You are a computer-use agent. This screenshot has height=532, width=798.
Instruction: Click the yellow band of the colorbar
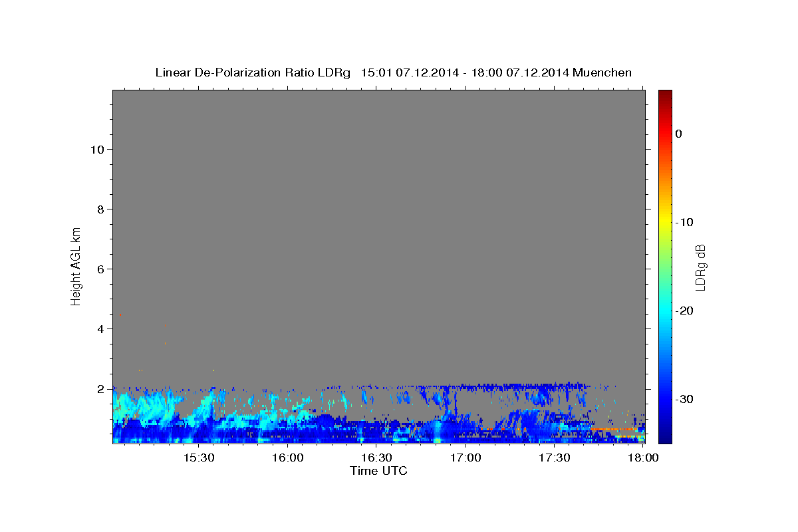(x=665, y=221)
